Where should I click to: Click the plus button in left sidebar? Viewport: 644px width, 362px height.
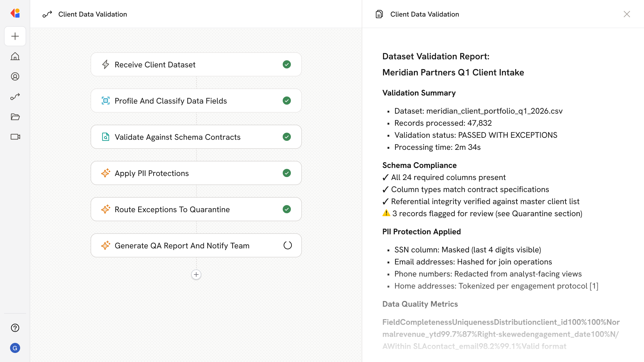[15, 36]
